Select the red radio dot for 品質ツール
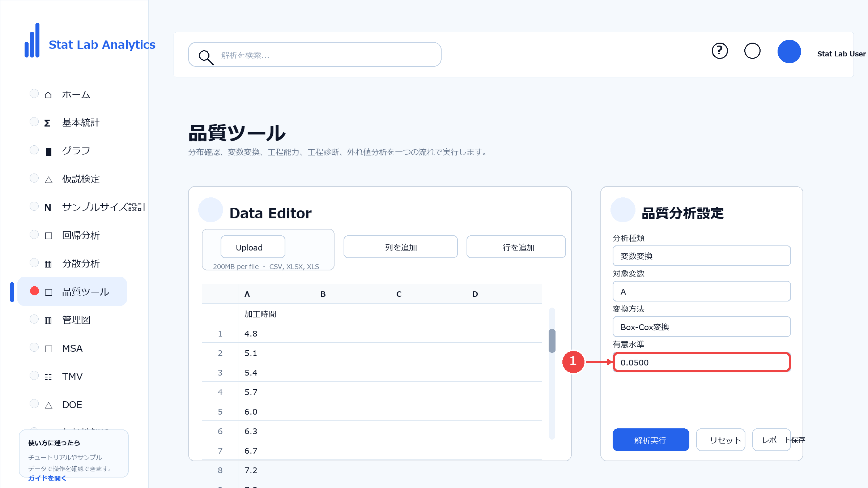868x488 pixels. coord(34,291)
